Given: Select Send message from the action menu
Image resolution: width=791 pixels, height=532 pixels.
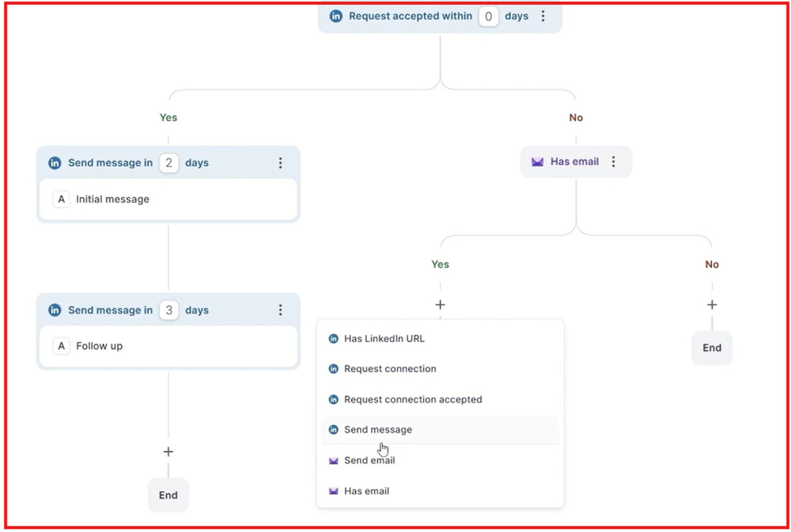Looking at the screenshot, I should point(378,430).
